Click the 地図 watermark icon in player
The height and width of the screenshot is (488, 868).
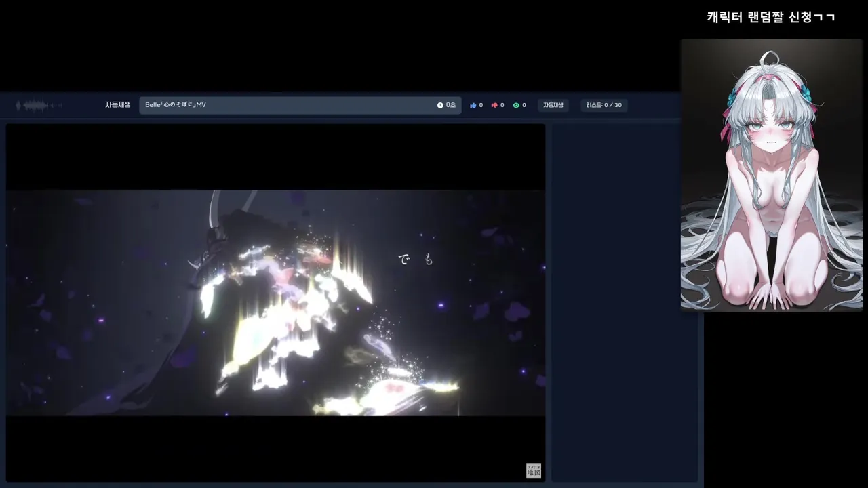(x=534, y=470)
